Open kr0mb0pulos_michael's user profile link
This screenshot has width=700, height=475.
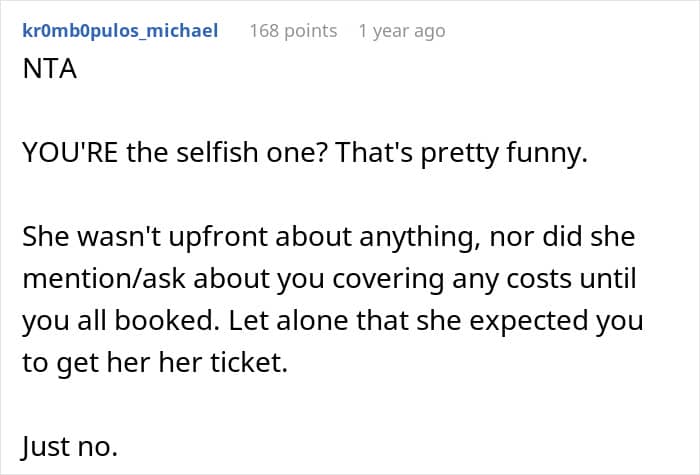[119, 31]
